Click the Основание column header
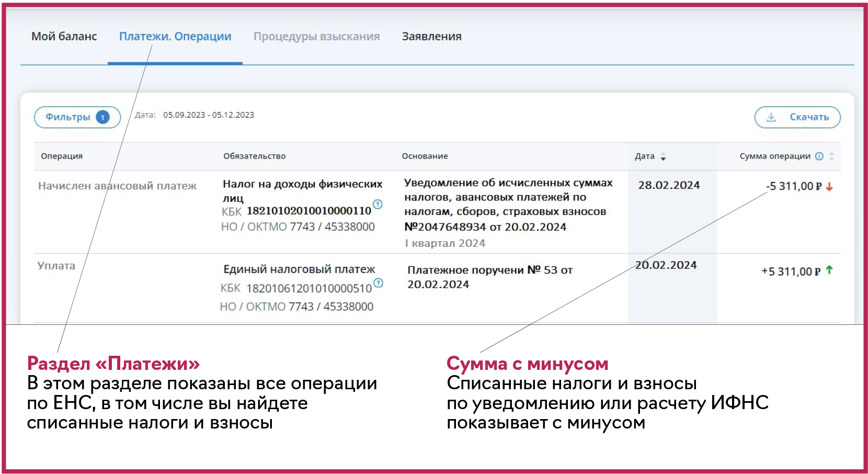Viewport: 868px width, 474px height. [425, 156]
